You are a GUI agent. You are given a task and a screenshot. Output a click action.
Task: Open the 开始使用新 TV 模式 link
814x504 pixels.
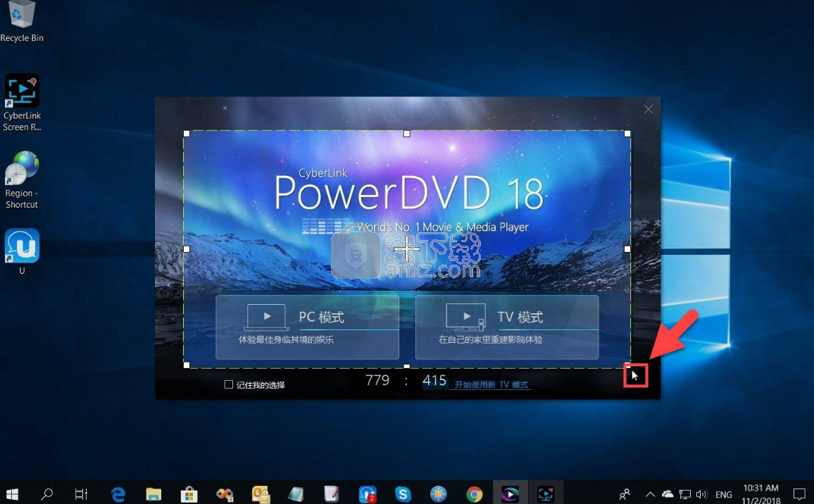point(491,384)
